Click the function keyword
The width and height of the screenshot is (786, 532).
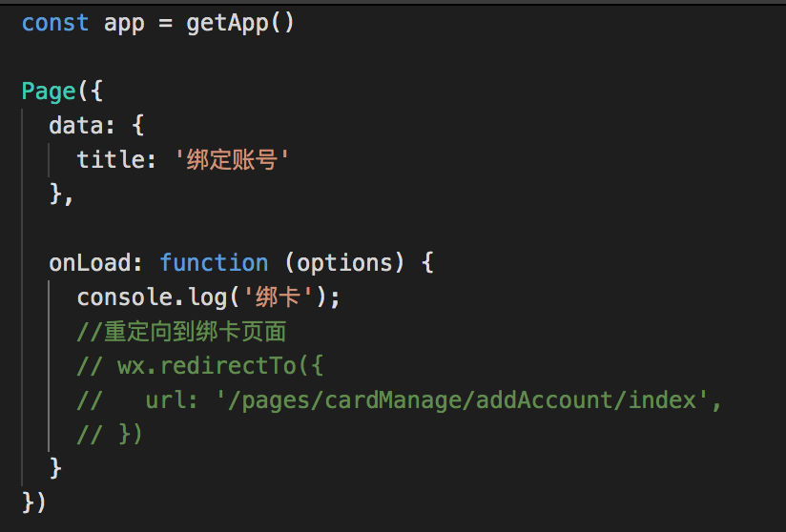click(214, 263)
